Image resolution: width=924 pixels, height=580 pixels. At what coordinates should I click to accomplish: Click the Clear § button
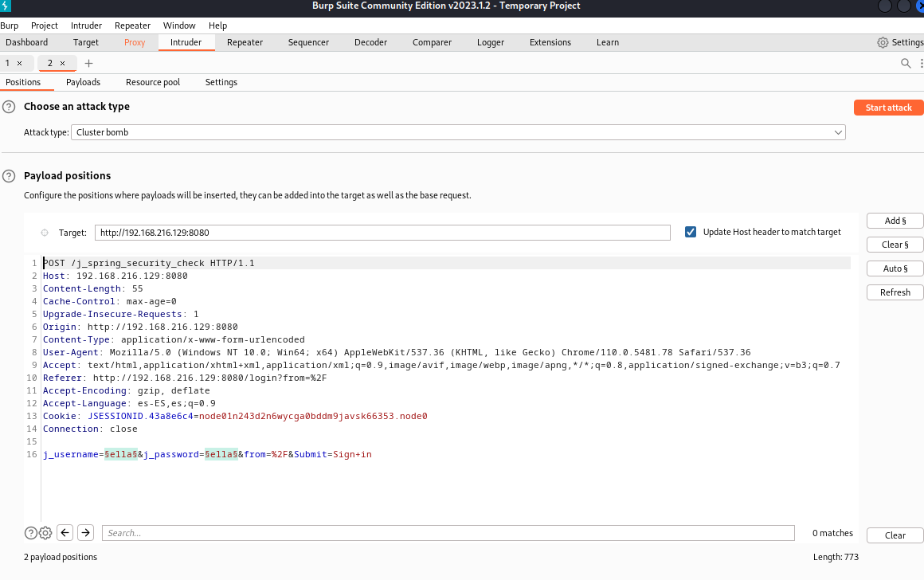[895, 245]
